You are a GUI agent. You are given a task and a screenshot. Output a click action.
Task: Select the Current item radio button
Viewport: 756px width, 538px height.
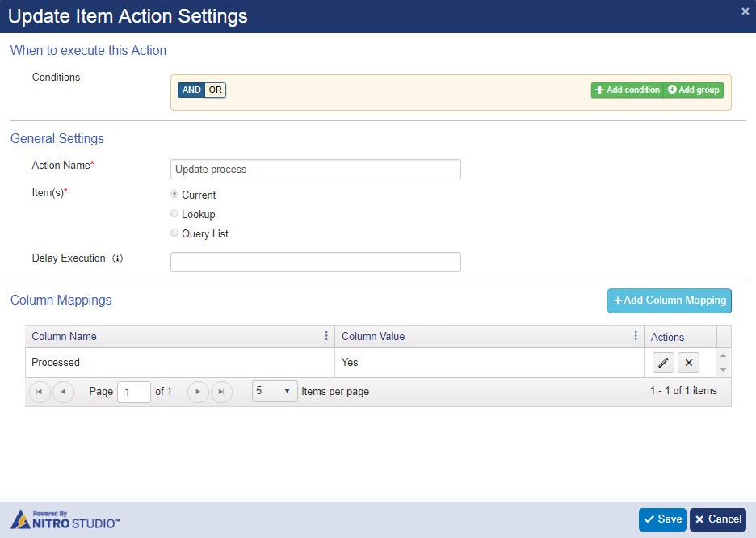(x=174, y=194)
